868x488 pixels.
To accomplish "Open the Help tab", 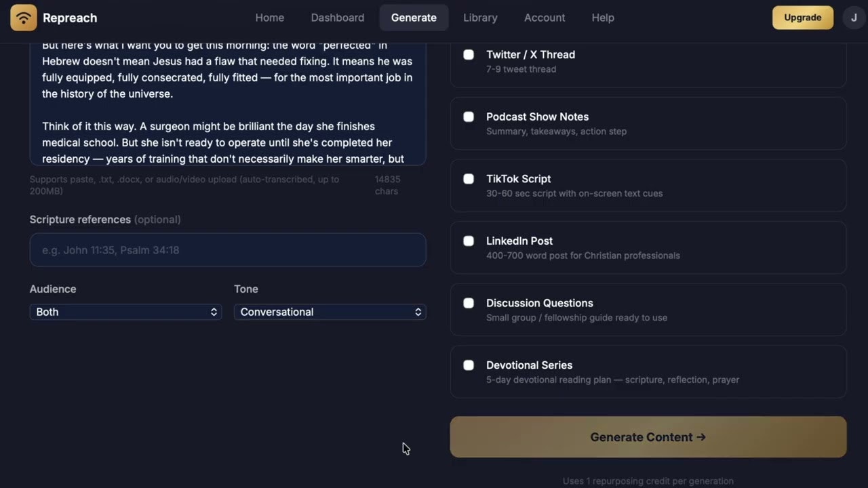I will (x=603, y=18).
